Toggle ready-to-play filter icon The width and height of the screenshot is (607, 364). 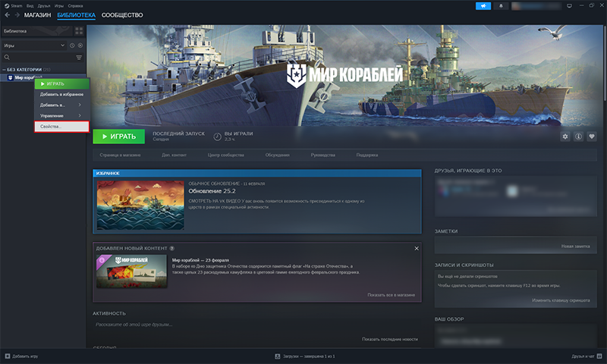coord(80,45)
